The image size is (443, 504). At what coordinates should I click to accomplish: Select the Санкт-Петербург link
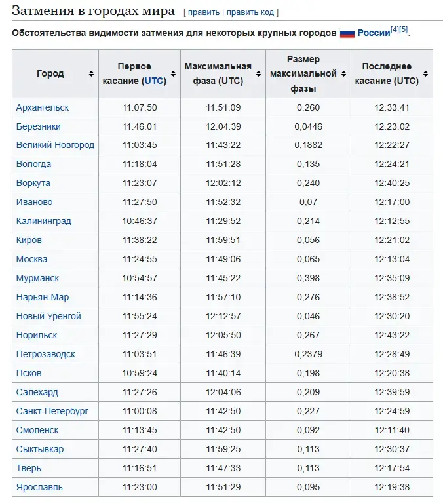[x=52, y=411]
